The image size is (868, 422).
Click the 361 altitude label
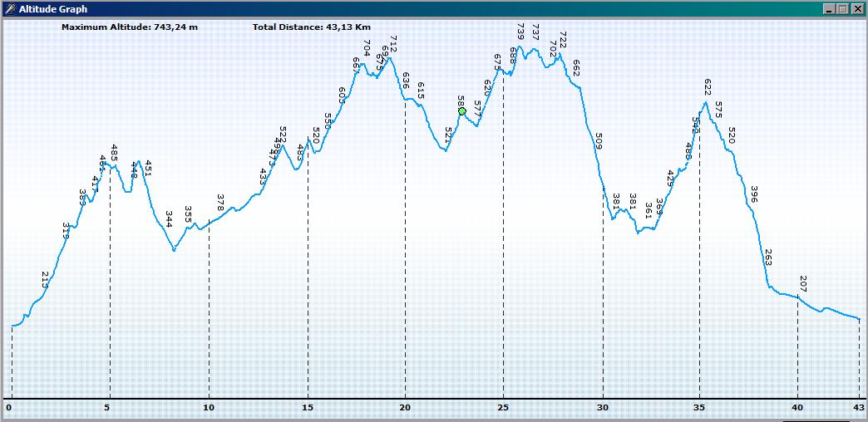click(x=649, y=210)
